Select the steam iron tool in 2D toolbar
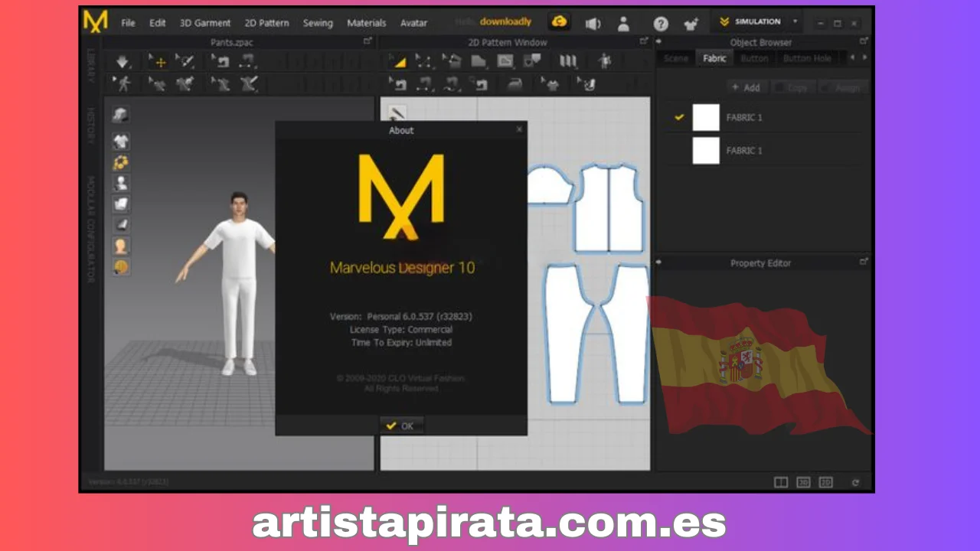Screen dimensions: 980x551 click(x=516, y=83)
